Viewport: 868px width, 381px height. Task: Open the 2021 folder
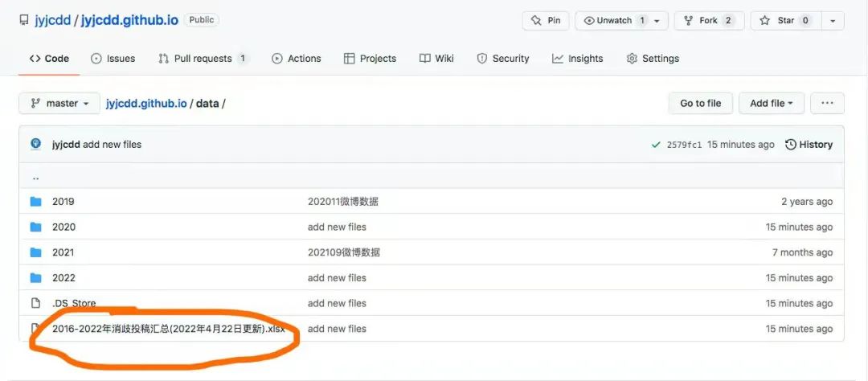pyautogui.click(x=63, y=252)
